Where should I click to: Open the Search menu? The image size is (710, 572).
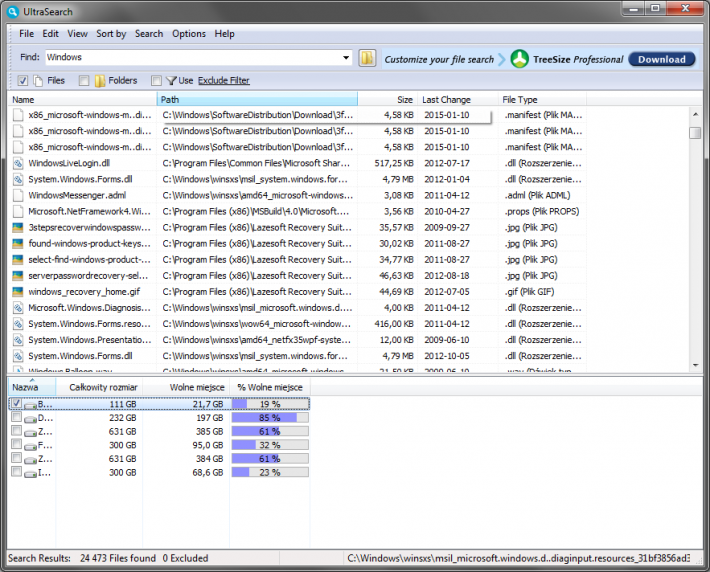(x=149, y=34)
